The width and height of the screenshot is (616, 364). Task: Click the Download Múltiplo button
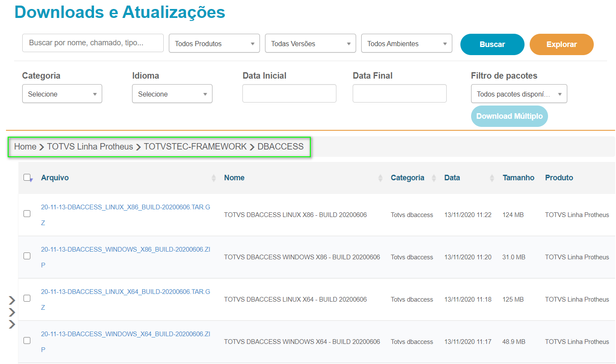point(510,116)
